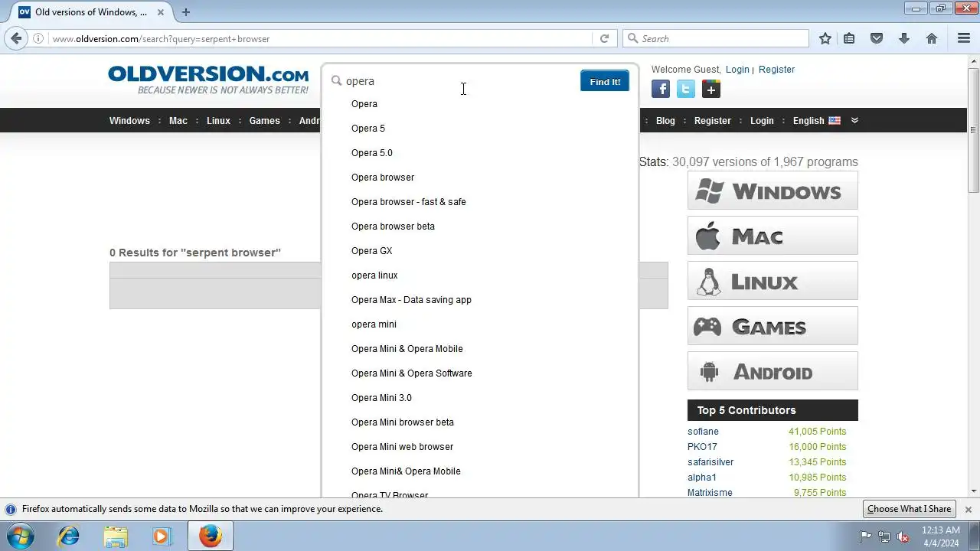This screenshot has height=551, width=980.
Task: Click the Firefox URL address field
Action: [320, 38]
